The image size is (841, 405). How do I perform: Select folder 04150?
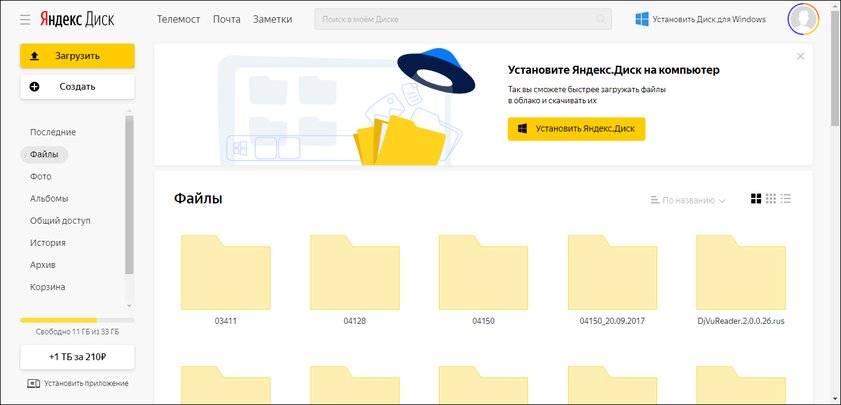[483, 279]
